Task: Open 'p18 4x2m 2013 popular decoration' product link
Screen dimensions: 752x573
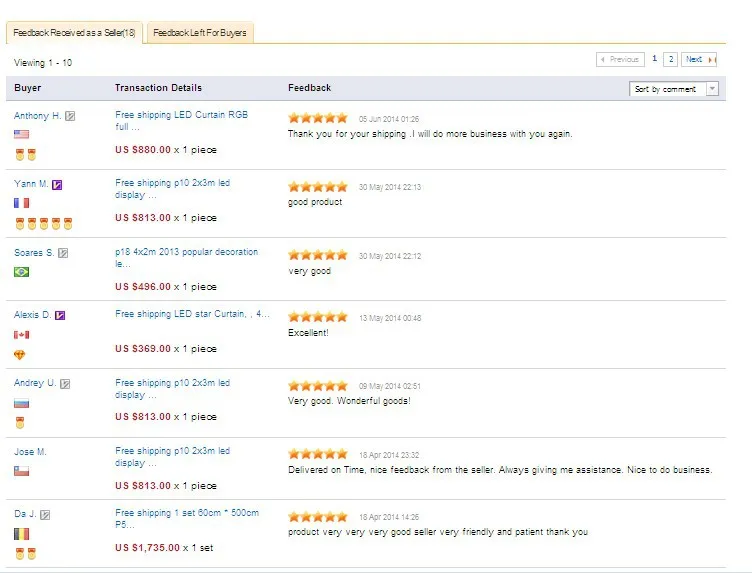Action: tap(187, 257)
